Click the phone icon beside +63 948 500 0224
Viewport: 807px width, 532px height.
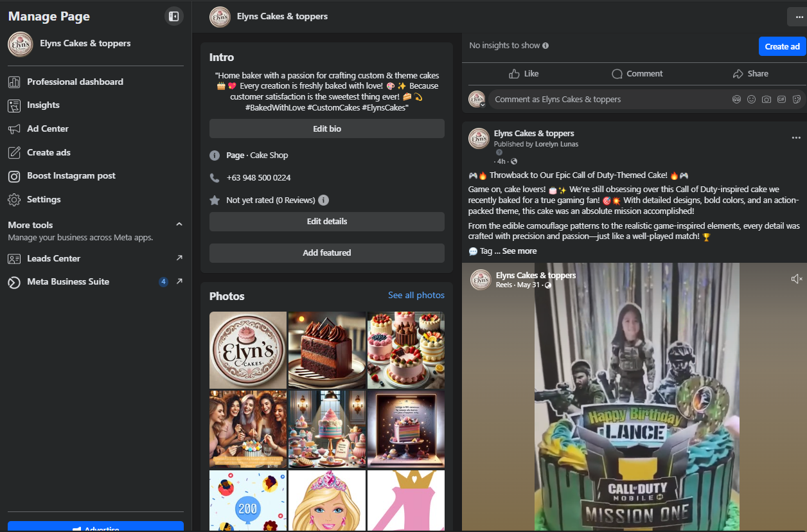pos(215,178)
